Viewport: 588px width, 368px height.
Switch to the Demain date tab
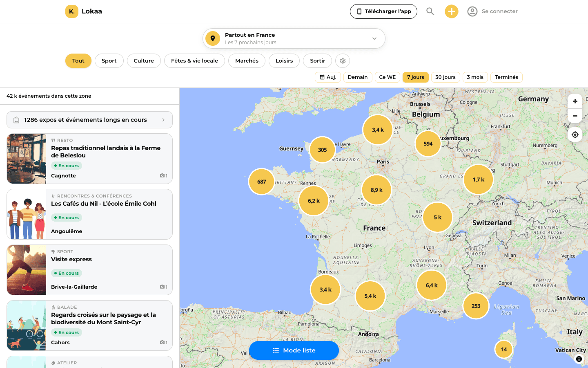coord(358,77)
